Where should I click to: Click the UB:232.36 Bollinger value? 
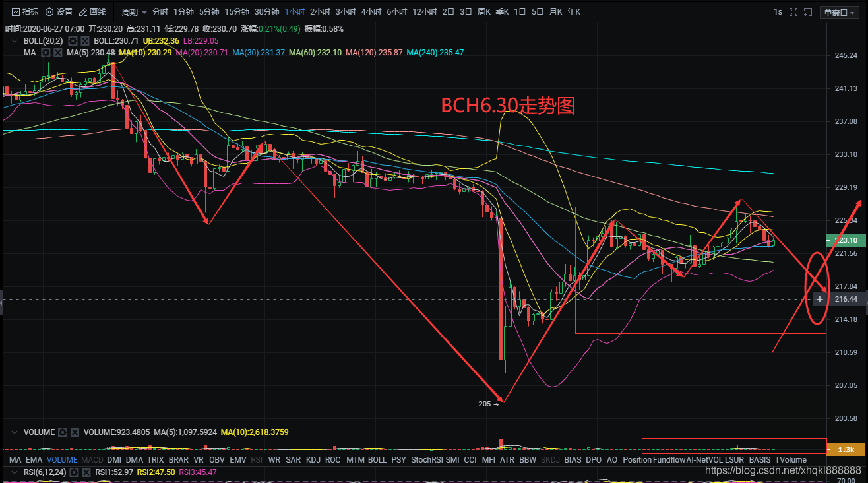click(161, 41)
